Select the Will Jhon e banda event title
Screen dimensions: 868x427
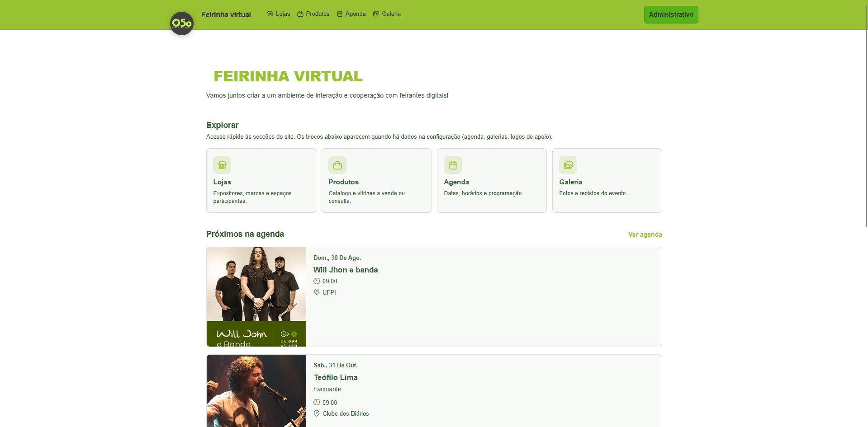(x=346, y=270)
